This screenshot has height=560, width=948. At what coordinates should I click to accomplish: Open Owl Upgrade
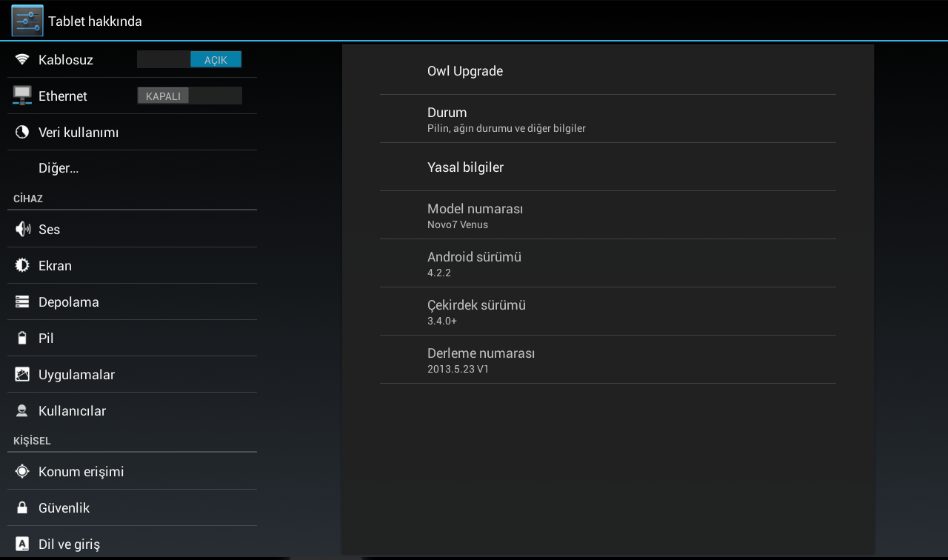click(608, 71)
